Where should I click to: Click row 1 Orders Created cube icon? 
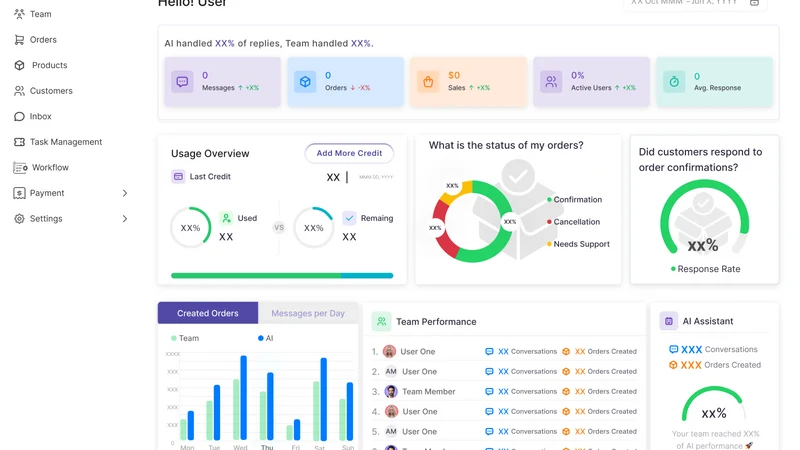pos(566,352)
